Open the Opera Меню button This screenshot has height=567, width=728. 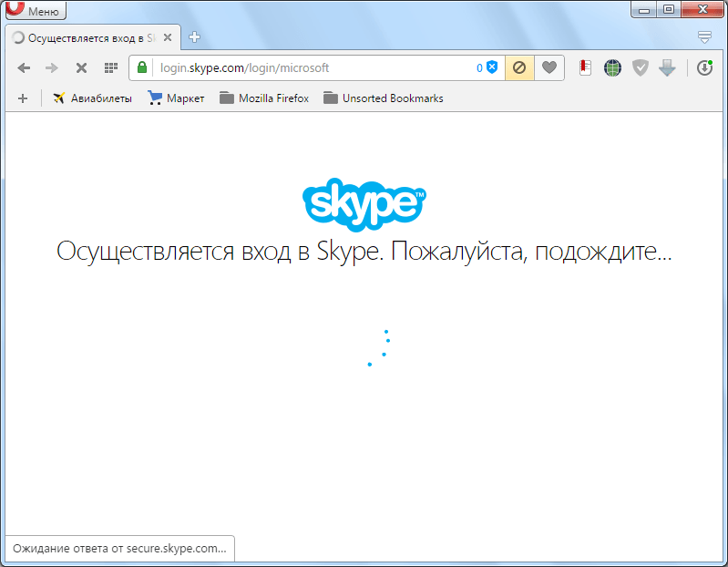click(36, 10)
